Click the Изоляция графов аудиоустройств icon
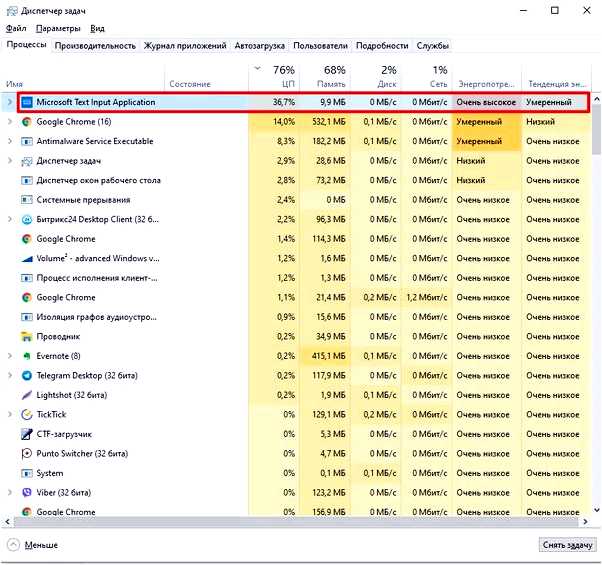 [x=26, y=317]
